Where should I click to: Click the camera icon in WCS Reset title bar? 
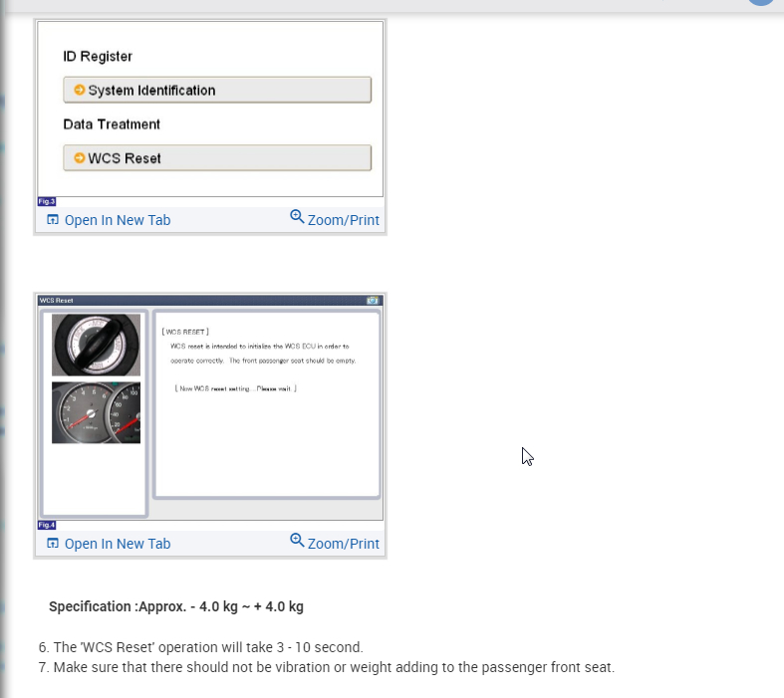click(372, 301)
